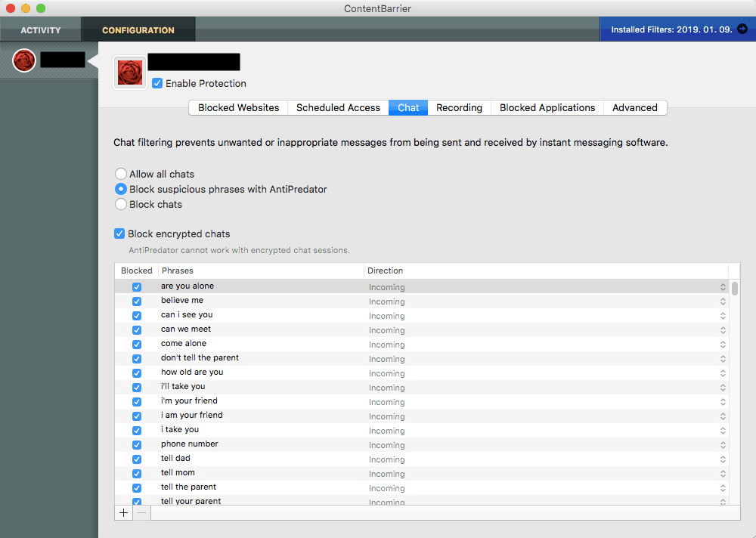The width and height of the screenshot is (756, 538).
Task: Disable the Enable Protection checkbox
Action: coord(156,83)
